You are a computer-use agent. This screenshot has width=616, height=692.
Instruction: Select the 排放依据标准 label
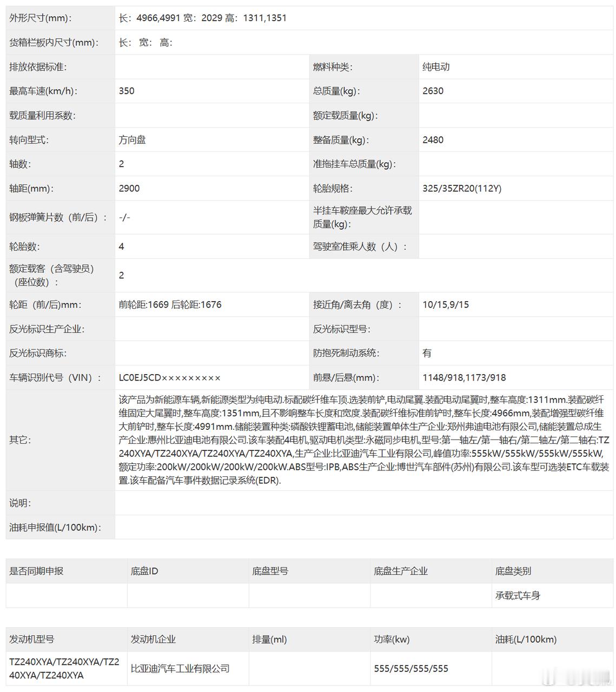pyautogui.click(x=38, y=66)
